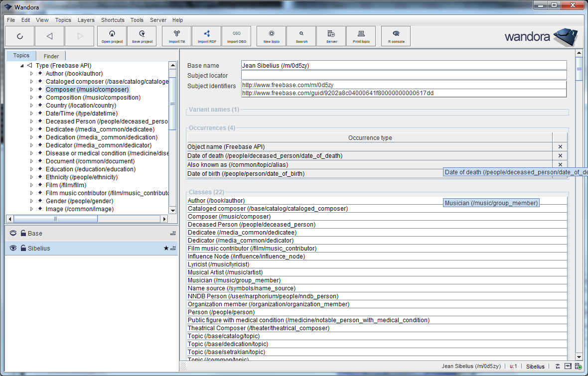Open the Search tool in toolbar

click(301, 36)
